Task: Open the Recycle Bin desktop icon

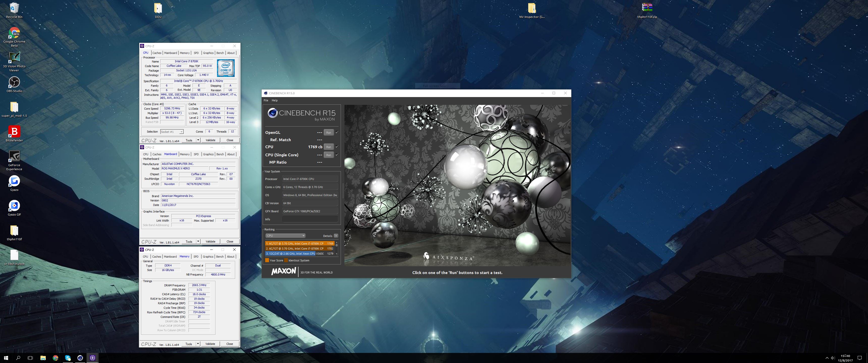Action: pos(14,10)
